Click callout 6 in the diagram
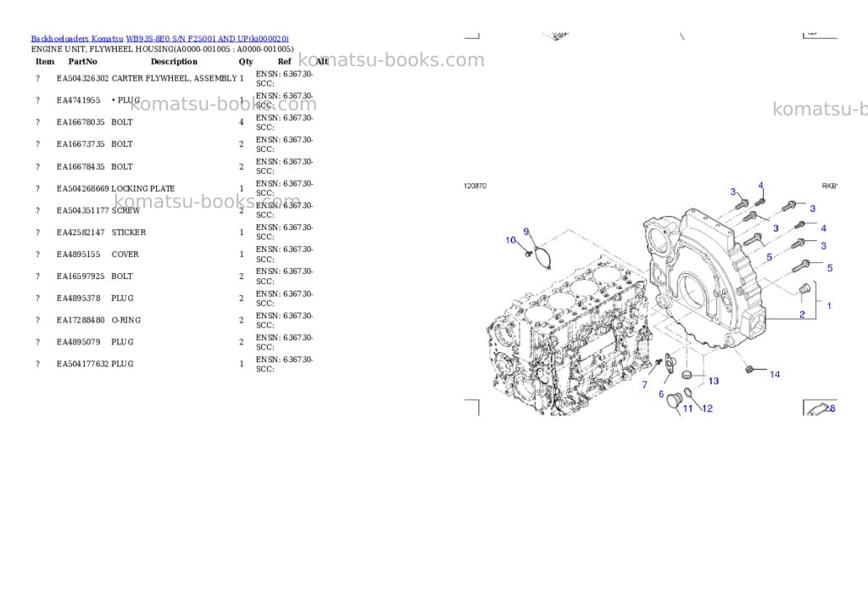The image size is (868, 615). [661, 394]
